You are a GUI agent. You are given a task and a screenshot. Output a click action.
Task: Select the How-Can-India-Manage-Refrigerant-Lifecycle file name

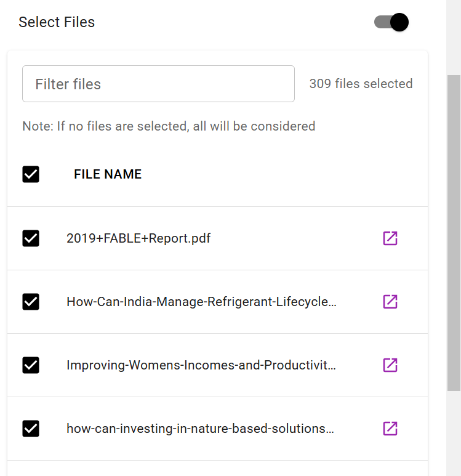tap(201, 302)
